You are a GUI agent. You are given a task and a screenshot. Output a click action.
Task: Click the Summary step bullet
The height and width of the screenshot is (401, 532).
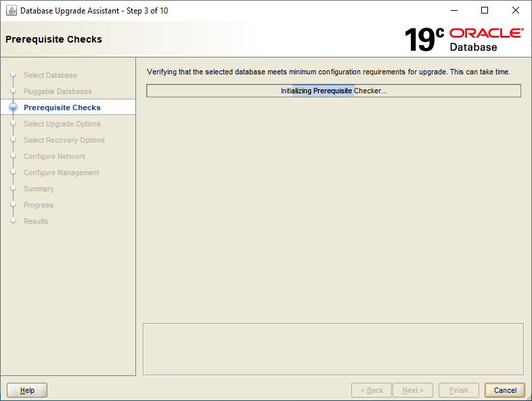coord(14,188)
